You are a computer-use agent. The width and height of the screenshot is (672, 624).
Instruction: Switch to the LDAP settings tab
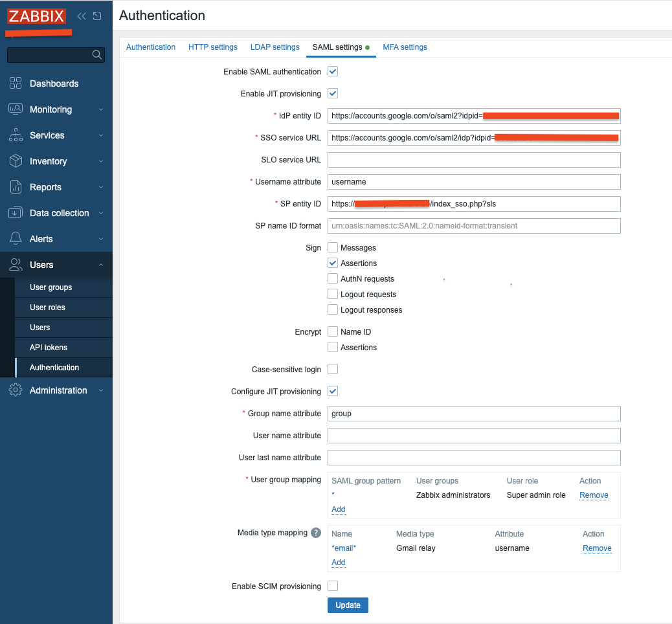[x=274, y=47]
